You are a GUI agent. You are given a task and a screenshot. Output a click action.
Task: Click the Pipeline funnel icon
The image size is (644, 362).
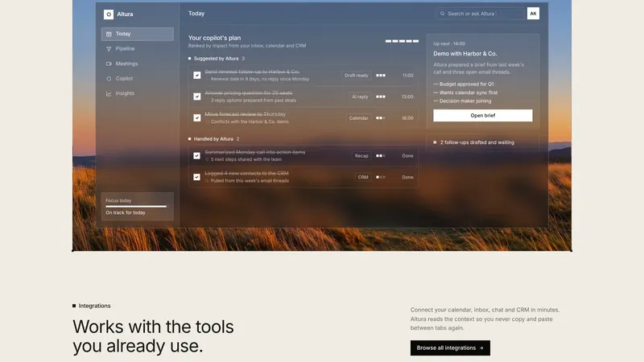109,49
